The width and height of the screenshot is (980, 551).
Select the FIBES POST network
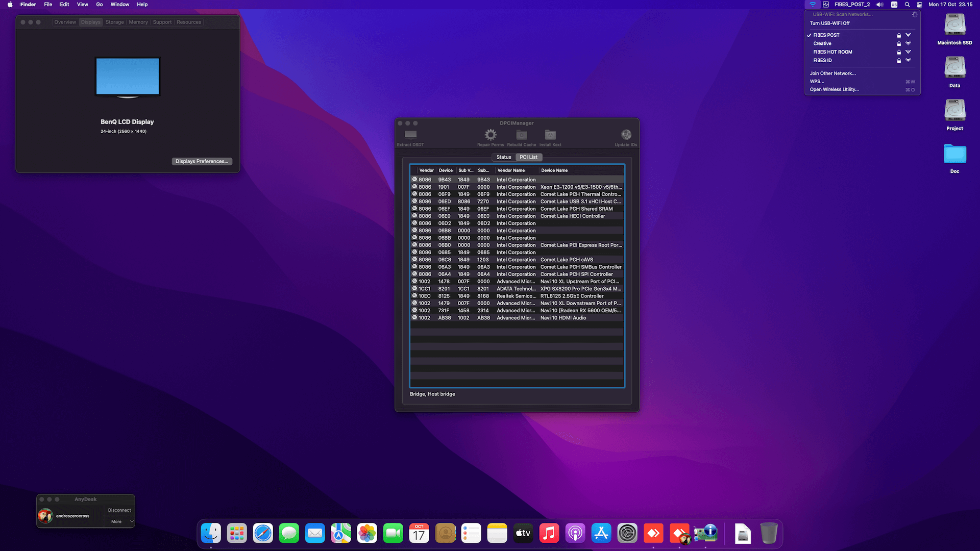(863, 35)
